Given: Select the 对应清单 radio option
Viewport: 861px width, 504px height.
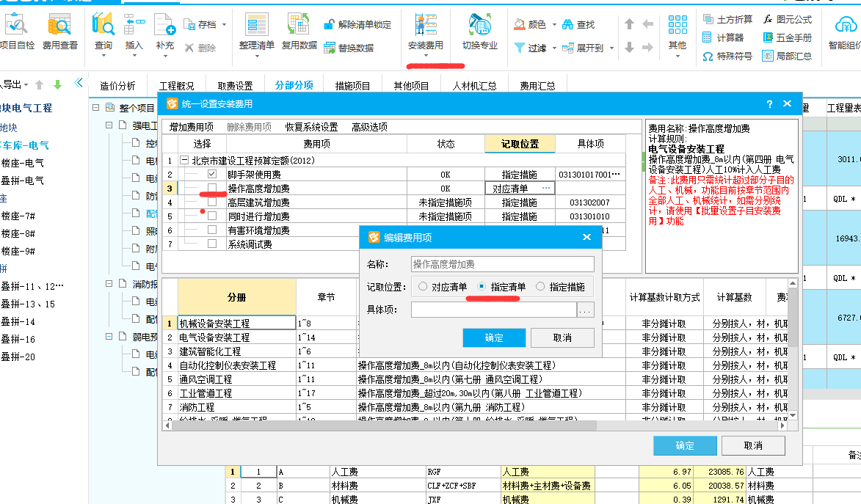Looking at the screenshot, I should (423, 287).
